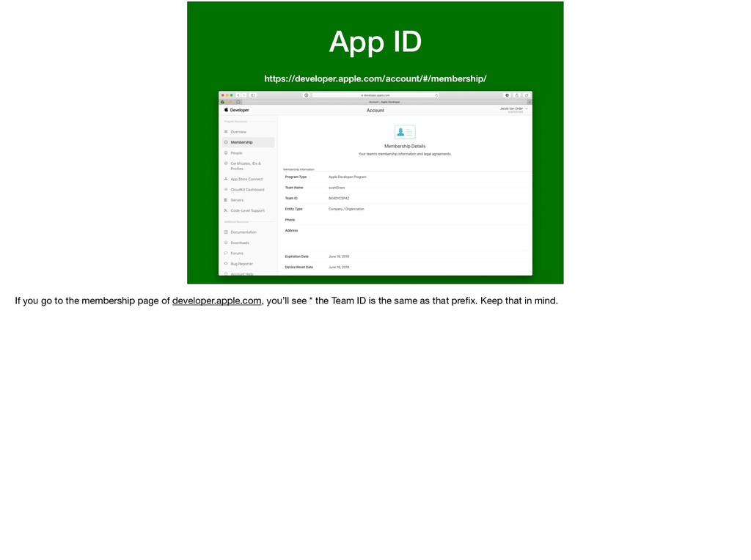Open Code-Level Support

pos(248,210)
